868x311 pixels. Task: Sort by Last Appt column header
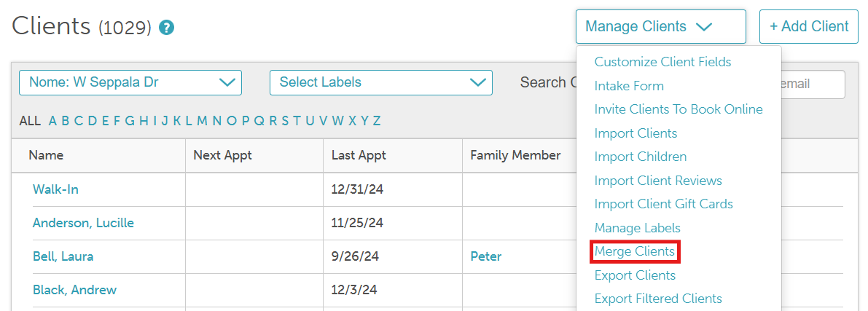click(x=359, y=155)
